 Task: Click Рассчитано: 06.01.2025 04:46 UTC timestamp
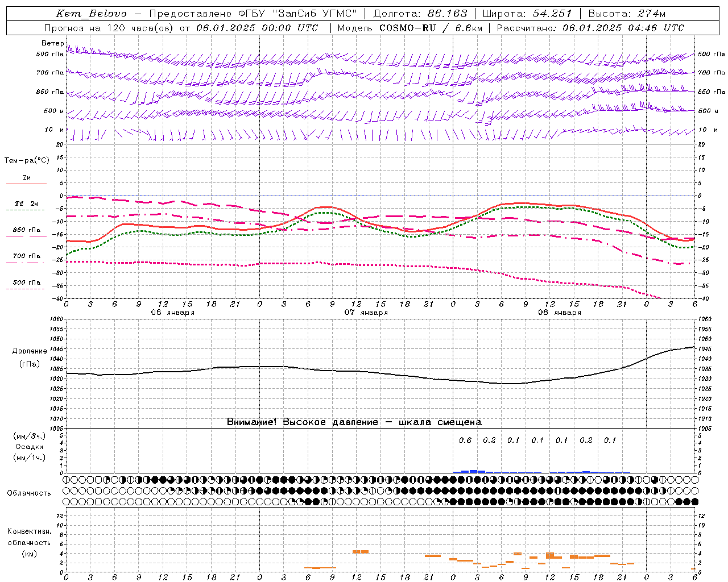click(590, 28)
